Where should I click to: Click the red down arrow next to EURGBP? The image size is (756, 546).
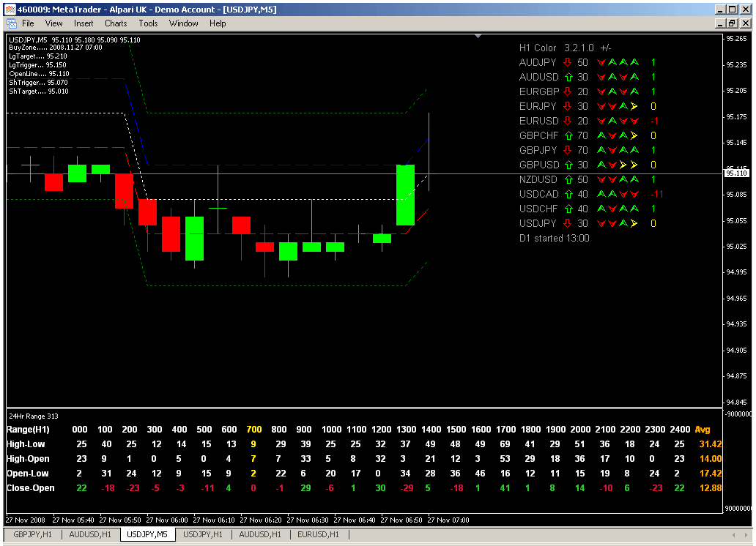tap(568, 91)
